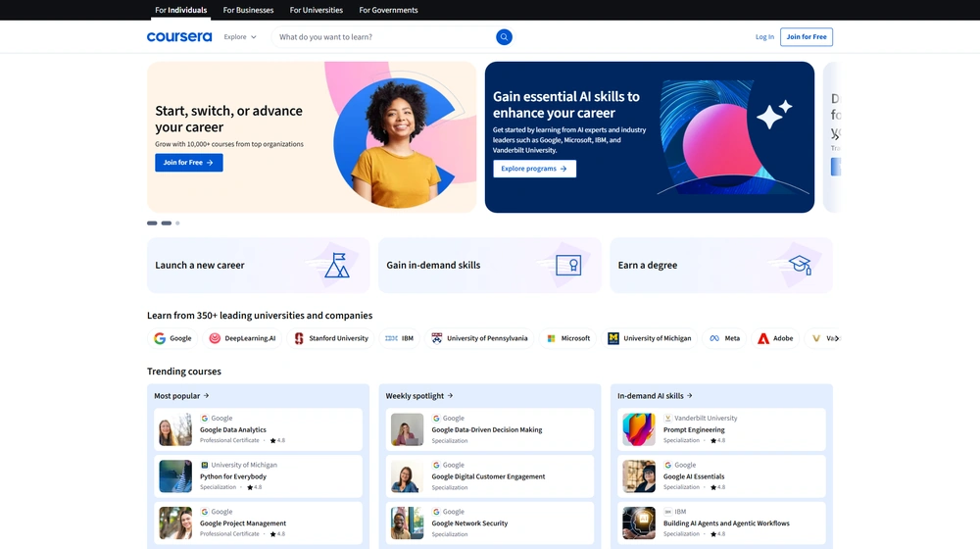Click arrow beside In-demand AI skills heading
980x549 pixels.
[x=689, y=396]
